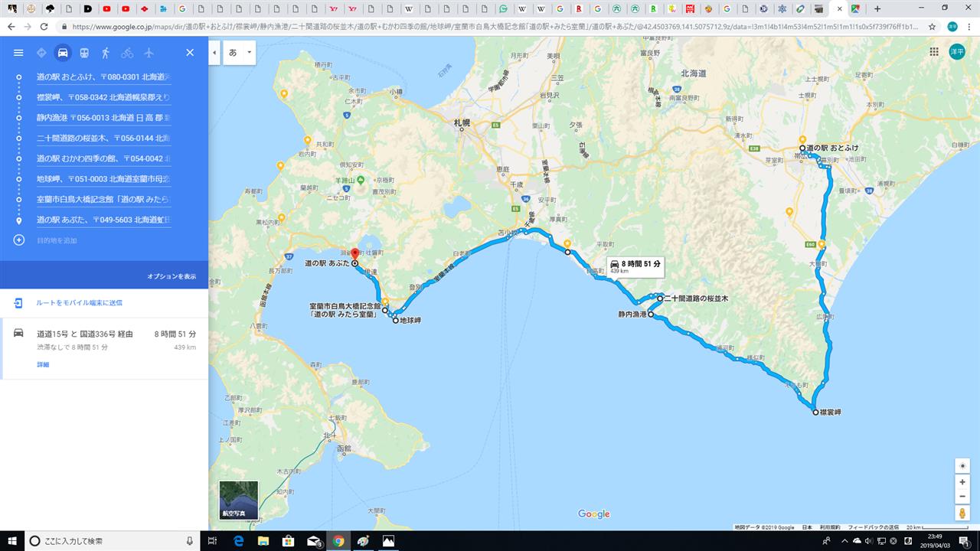Switch to cycling travel mode
The image size is (980, 551).
pyautogui.click(x=127, y=53)
